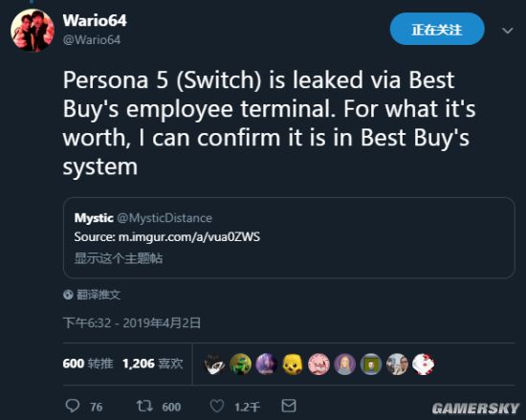Share tweet via envelope message icon

tap(289, 406)
